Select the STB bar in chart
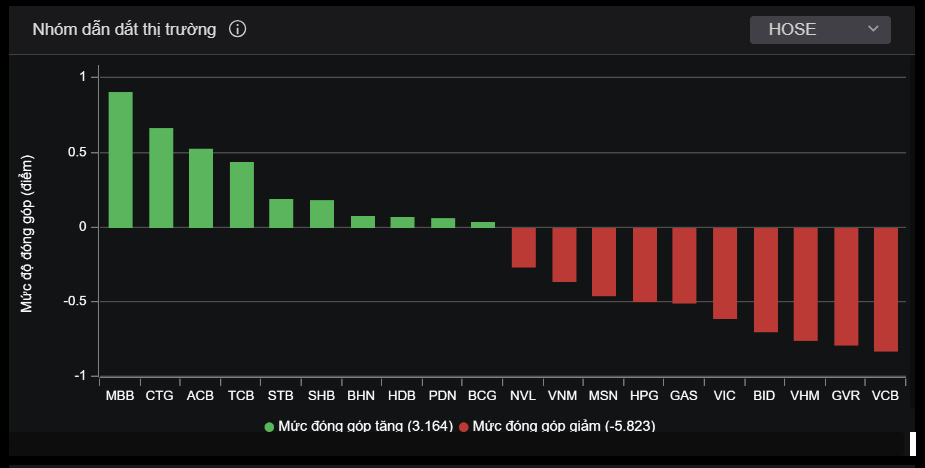Screen dimensions: 925x468 pyautogui.click(x=281, y=213)
